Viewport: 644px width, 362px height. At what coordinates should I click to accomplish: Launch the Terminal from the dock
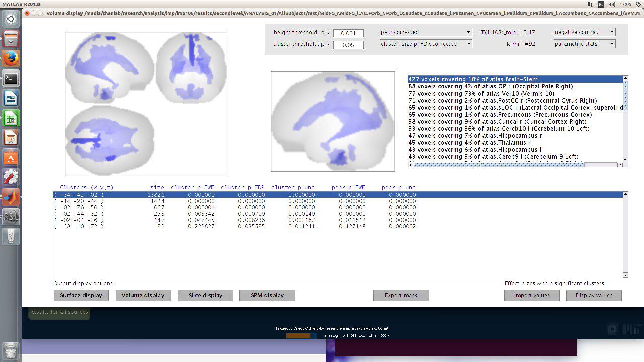click(x=11, y=78)
